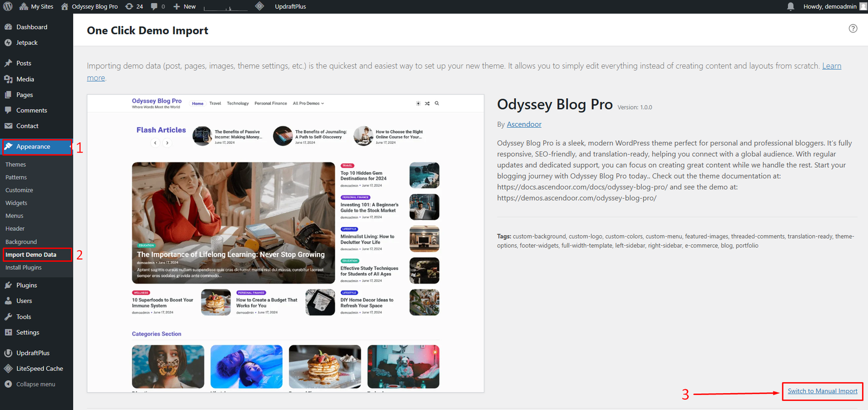Collapse the admin sidebar menu
The image size is (868, 410).
coord(36,384)
